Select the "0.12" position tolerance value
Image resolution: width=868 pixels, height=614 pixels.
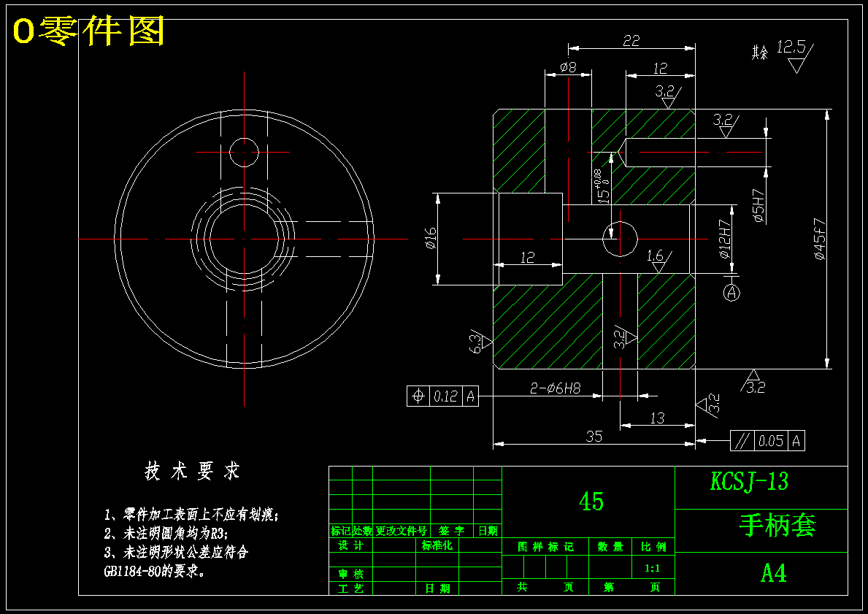click(x=445, y=396)
